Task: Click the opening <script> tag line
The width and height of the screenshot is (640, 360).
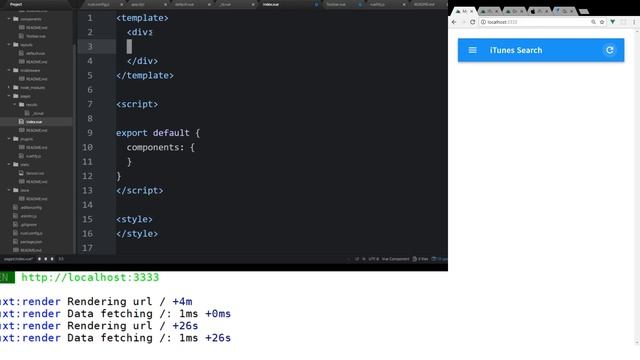Action: [137, 104]
